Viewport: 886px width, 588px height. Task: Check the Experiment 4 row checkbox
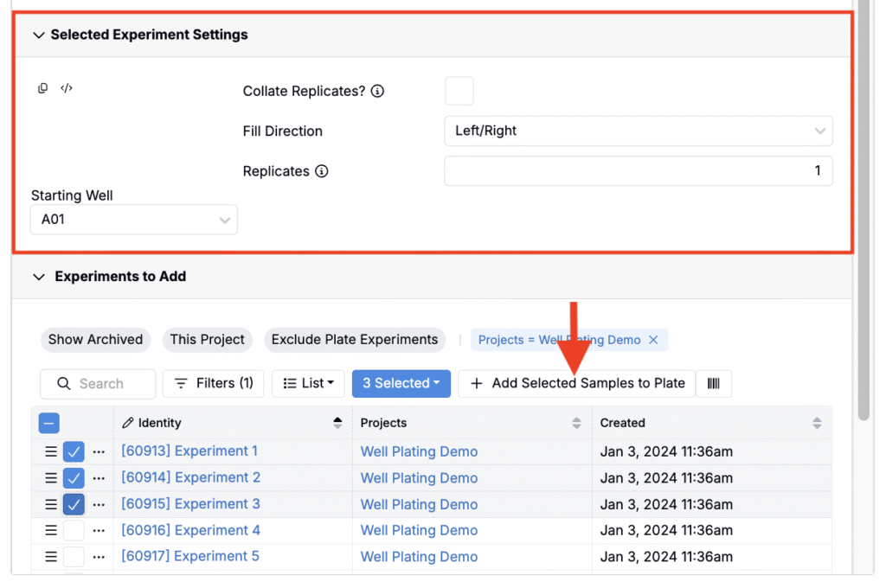click(x=74, y=530)
